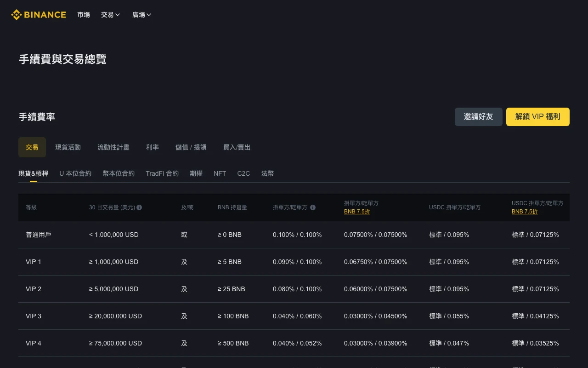Click info icon next to 掛單方/吃單方

[313, 207]
